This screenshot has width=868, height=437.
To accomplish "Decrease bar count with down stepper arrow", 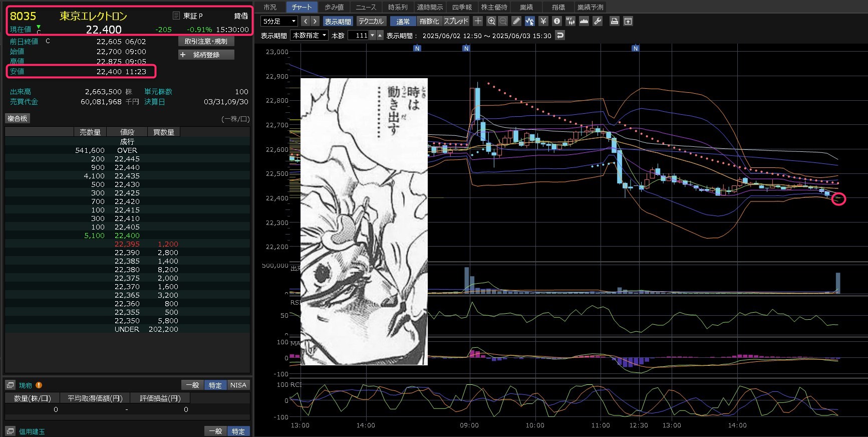I will (372, 35).
